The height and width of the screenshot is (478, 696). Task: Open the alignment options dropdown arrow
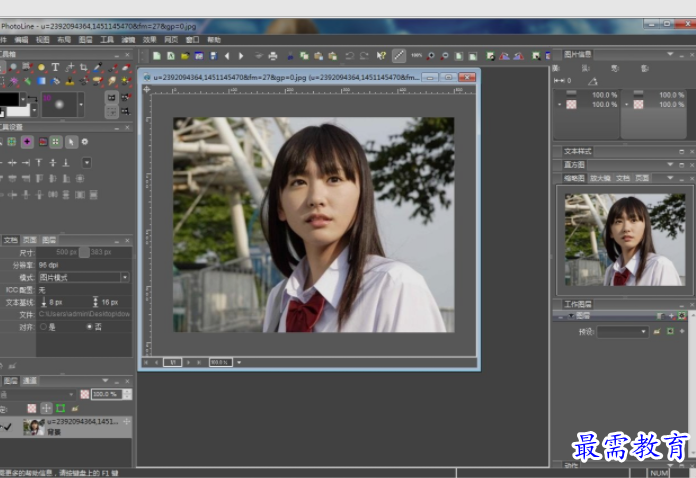tap(87, 162)
